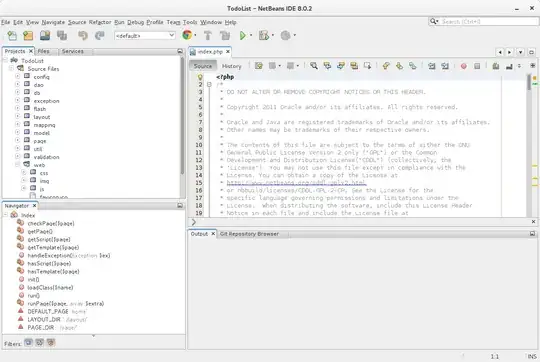Collapse comment fold on line 2
This screenshot has width=540, height=362.
(x=209, y=84)
